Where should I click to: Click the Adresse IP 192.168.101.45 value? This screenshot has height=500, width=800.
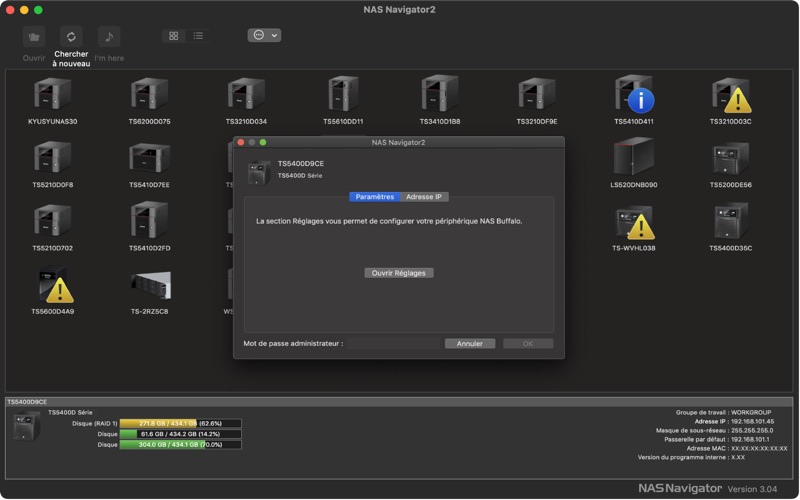[753, 421]
